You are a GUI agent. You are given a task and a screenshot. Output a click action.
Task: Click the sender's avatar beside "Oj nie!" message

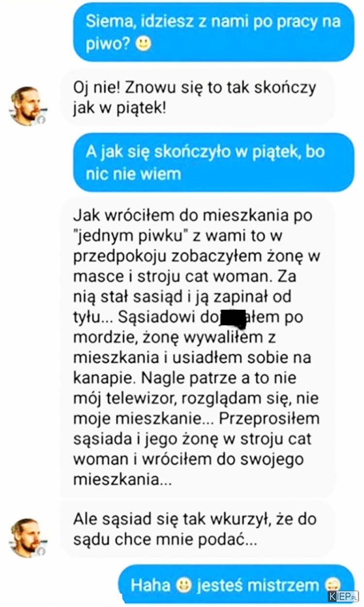28,105
